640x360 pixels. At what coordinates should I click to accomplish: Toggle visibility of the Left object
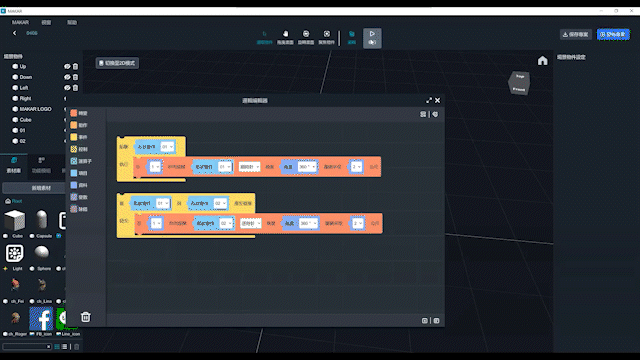[x=67, y=88]
